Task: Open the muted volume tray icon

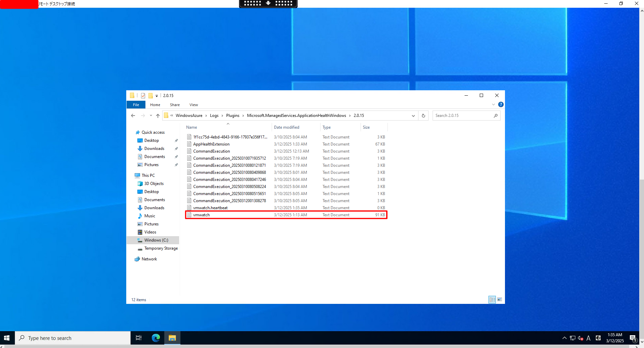Action: click(x=581, y=338)
